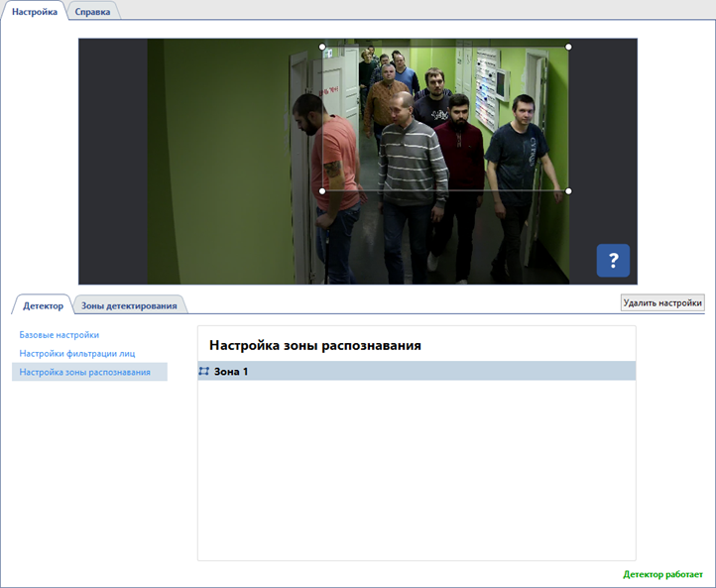Select the Зона 1 row in the list
Image resolution: width=716 pixels, height=588 pixels.
coord(417,372)
